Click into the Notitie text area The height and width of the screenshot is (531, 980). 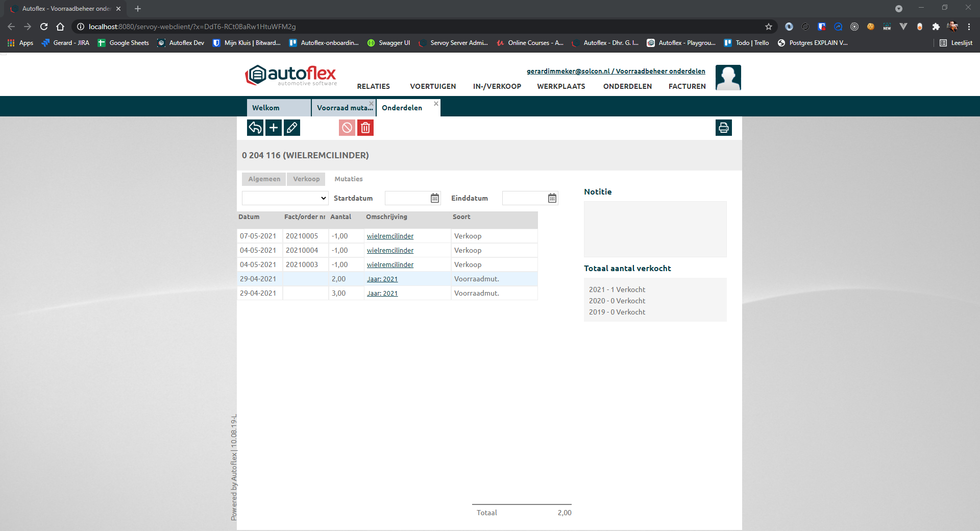(655, 229)
